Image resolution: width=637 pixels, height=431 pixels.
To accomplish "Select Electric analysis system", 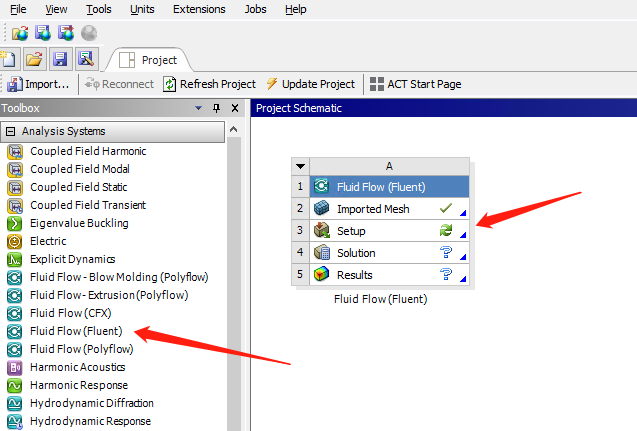I will pos(37,241).
